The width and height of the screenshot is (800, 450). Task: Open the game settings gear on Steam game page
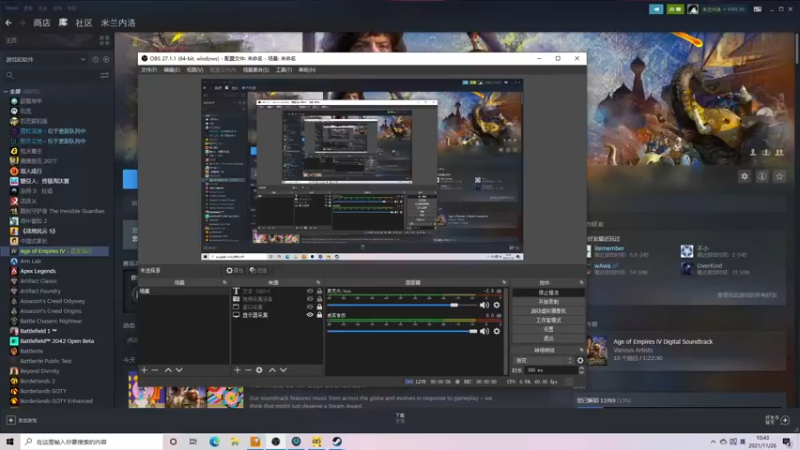pos(744,177)
